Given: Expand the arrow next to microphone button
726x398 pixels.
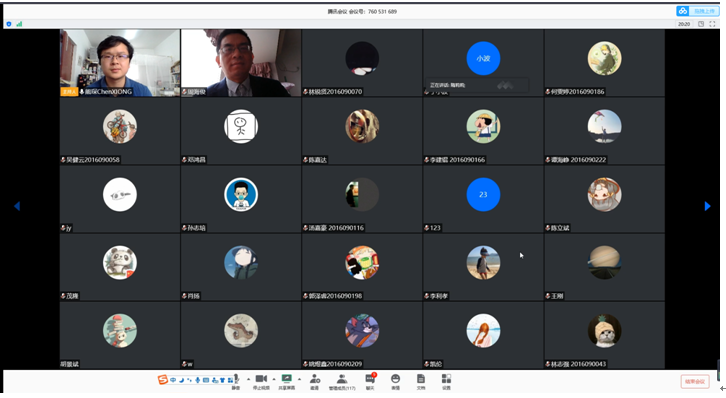Looking at the screenshot, I should tap(248, 379).
